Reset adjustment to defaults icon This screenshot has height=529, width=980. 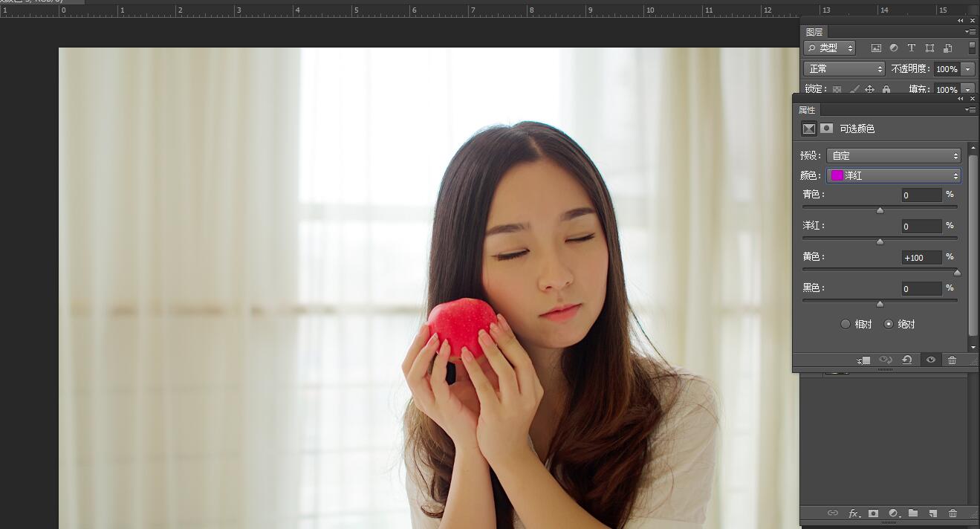tap(907, 360)
